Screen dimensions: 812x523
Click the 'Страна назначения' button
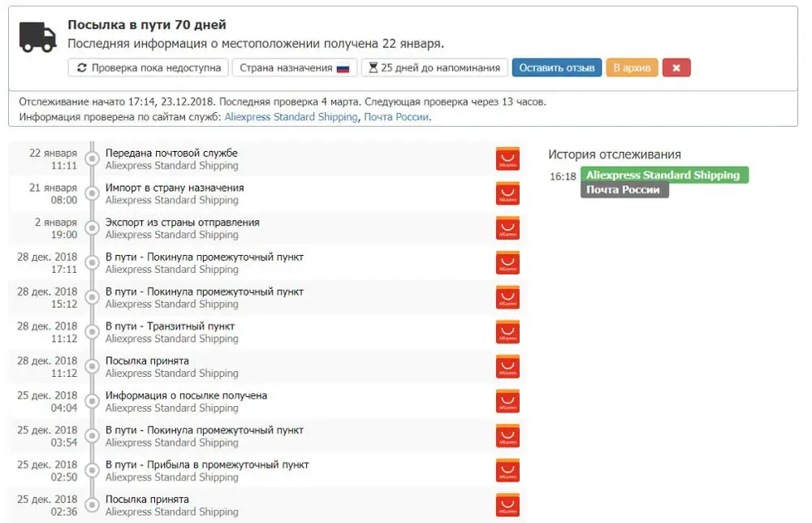(x=294, y=68)
